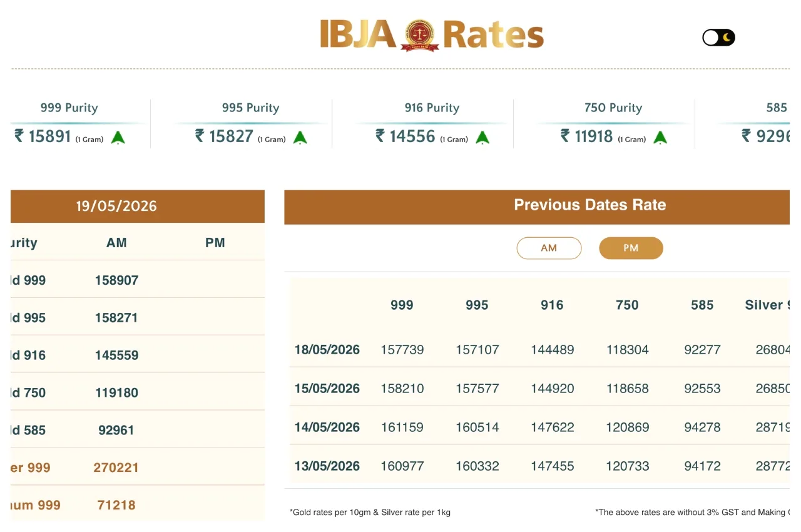801x532 pixels.
Task: Click the 92553 value for 15/05/2026
Action: (703, 389)
